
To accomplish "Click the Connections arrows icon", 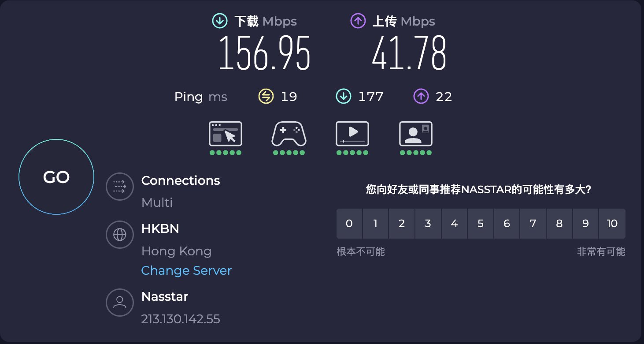I will (120, 187).
